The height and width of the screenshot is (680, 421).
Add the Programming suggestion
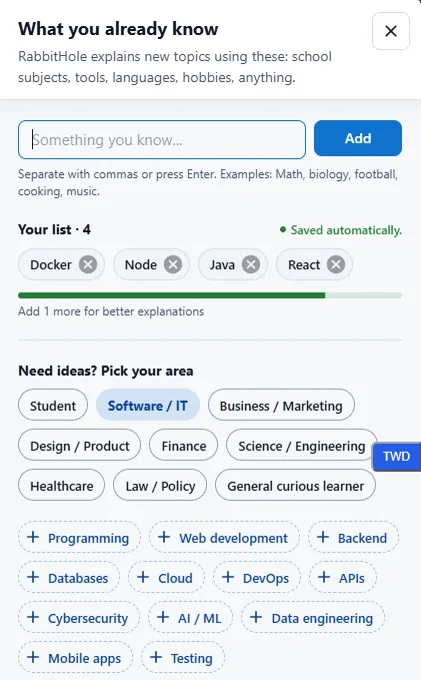(79, 538)
